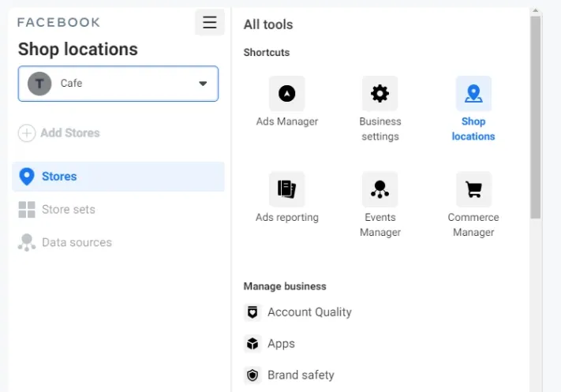This screenshot has height=392, width=561.
Task: Click the Data sources node icon
Action: click(27, 242)
